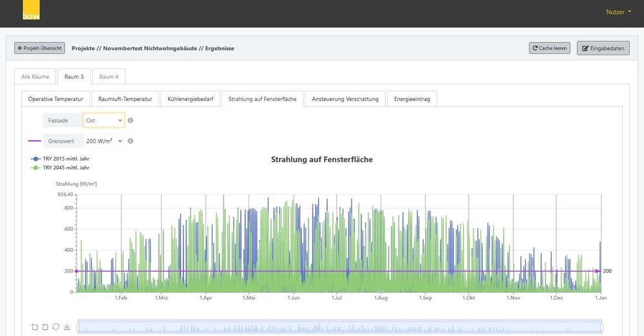
Task: Click the left handle of zoom slider
Action: pos(78,327)
